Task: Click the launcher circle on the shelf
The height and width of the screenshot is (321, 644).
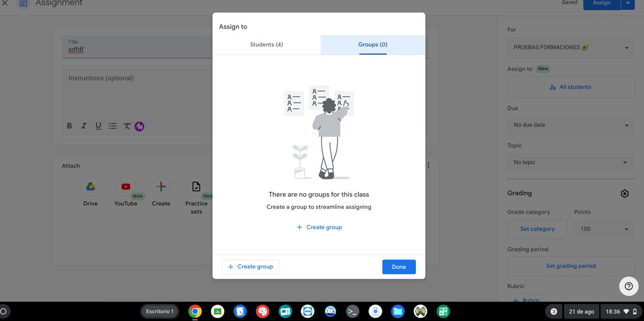Action: coord(3,311)
